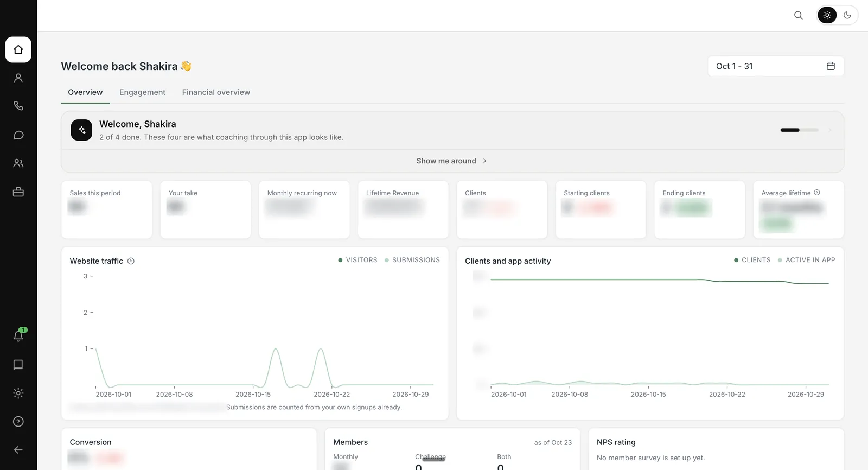
Task: Open the chat bubble messages icon
Action: click(18, 135)
